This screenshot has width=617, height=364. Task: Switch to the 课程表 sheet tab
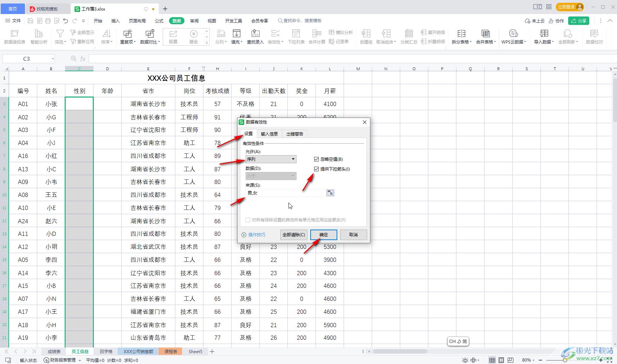(x=171, y=351)
